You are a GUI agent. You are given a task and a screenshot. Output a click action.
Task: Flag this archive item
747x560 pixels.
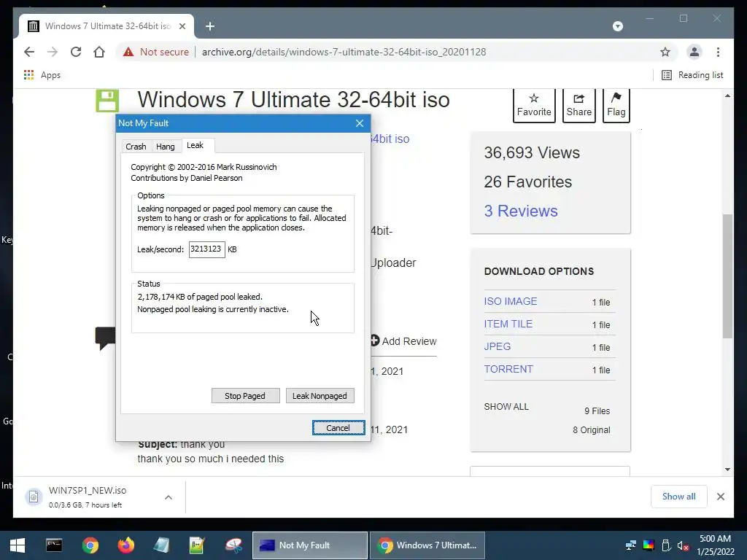[616, 105]
